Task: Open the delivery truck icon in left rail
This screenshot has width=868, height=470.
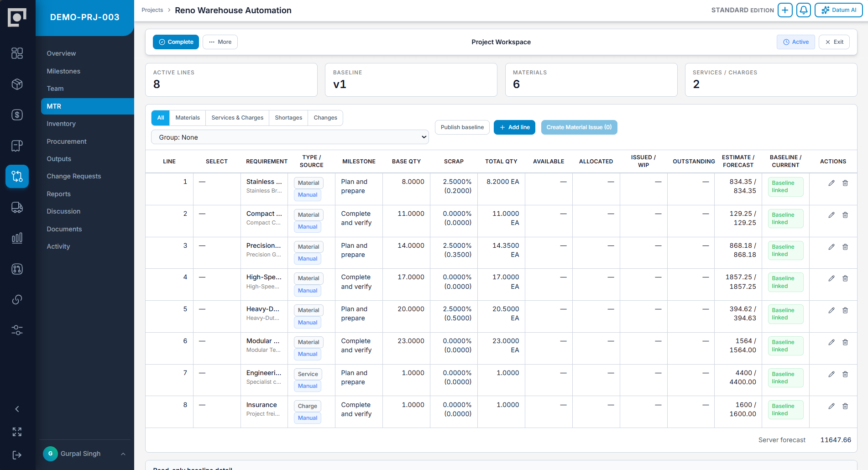Action: point(17,208)
